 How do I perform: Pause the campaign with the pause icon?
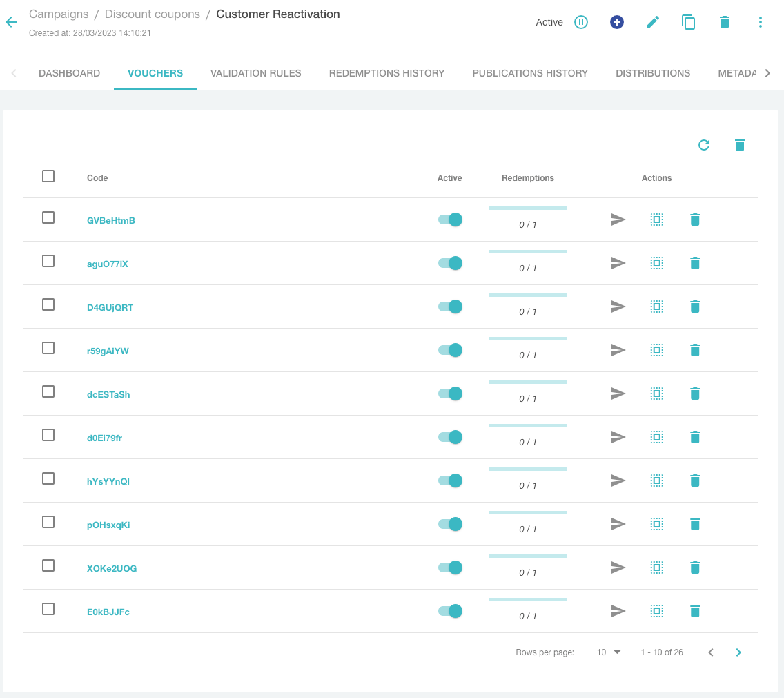pos(581,22)
